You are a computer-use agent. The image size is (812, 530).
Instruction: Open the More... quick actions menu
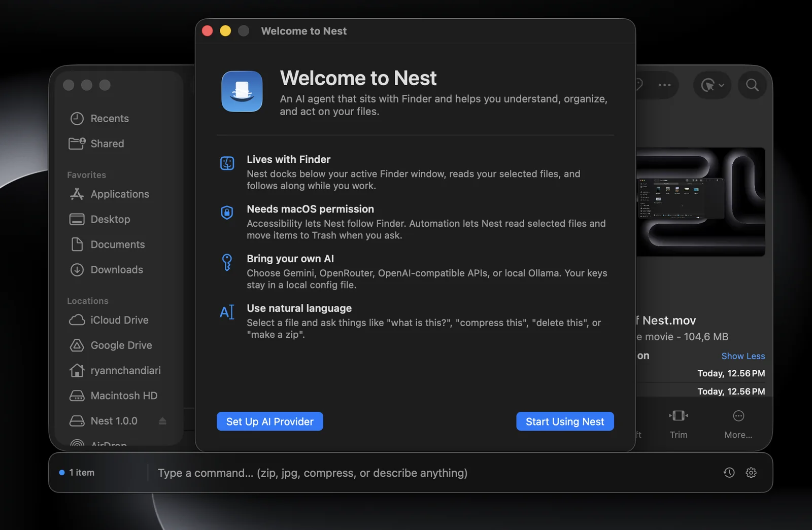point(738,424)
